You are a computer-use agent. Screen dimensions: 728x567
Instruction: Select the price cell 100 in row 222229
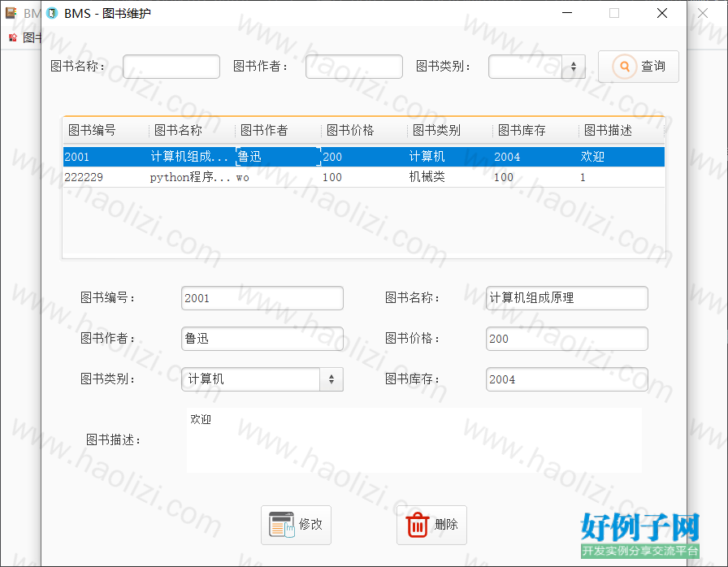365,177
